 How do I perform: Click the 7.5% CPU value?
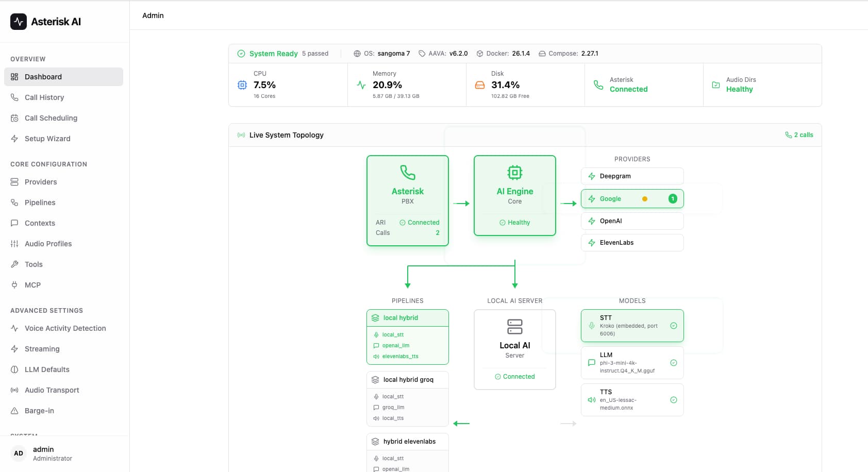(264, 85)
